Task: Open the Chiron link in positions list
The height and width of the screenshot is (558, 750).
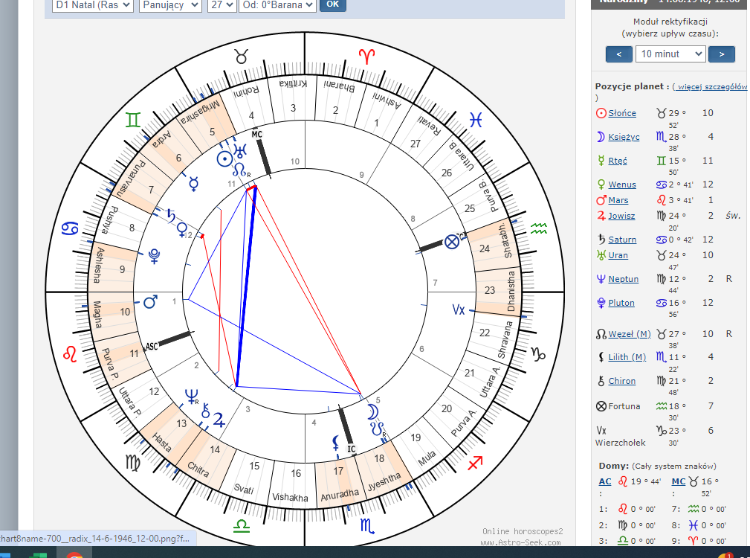Action: (621, 381)
